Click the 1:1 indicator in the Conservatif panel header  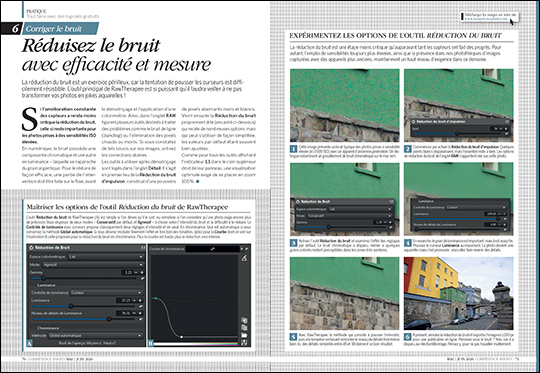point(391,201)
